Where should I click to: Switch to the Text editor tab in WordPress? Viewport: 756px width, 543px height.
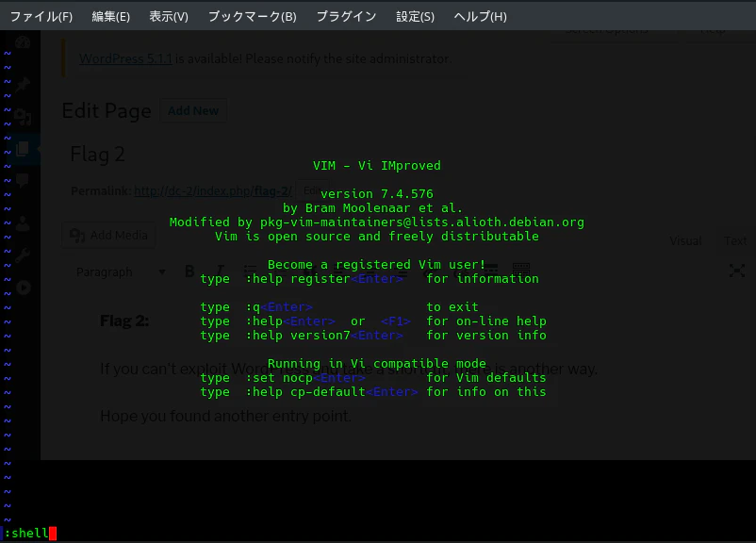pyautogui.click(x=735, y=240)
